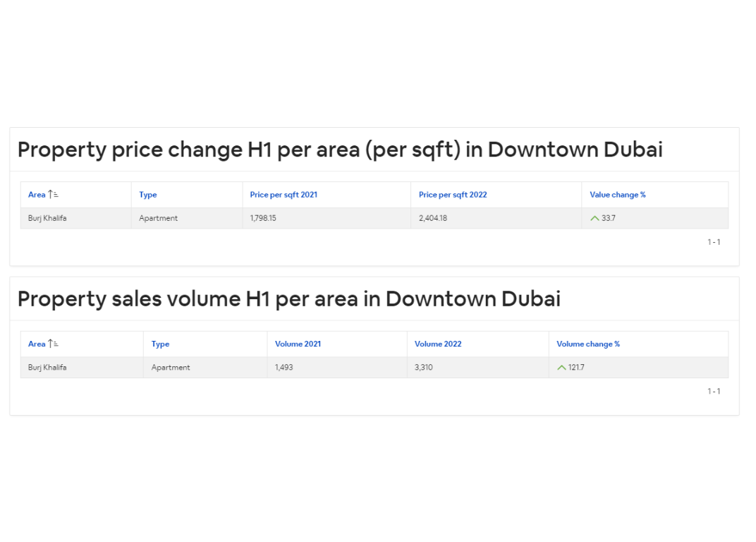Sort by Price per sqft 2022 column
This screenshot has width=756, height=542.
pyautogui.click(x=453, y=195)
